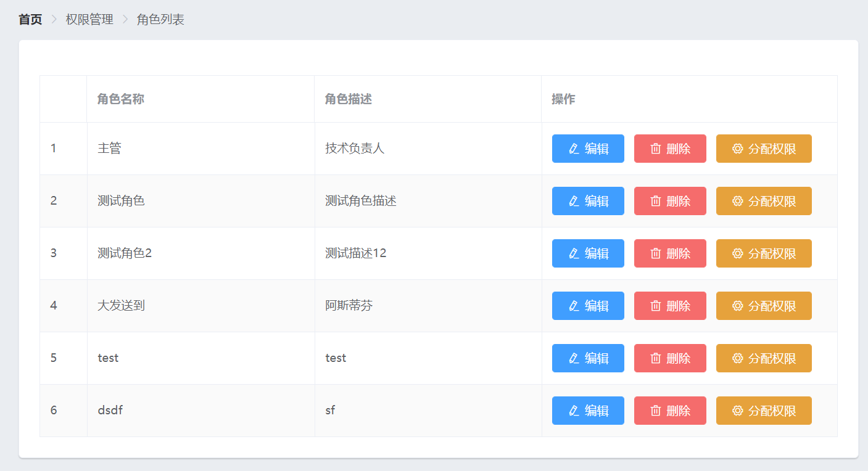Open 编辑 for the 测试角色 row
868x471 pixels.
click(x=588, y=200)
